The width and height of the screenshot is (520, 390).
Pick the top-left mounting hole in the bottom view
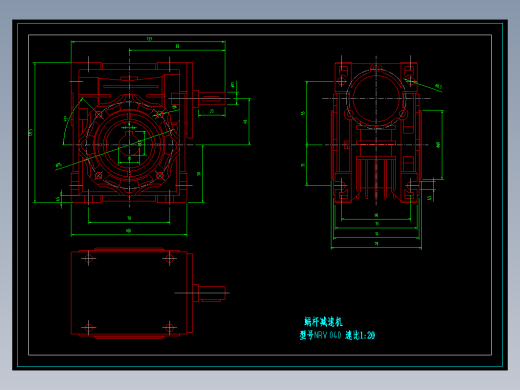pos(88,258)
